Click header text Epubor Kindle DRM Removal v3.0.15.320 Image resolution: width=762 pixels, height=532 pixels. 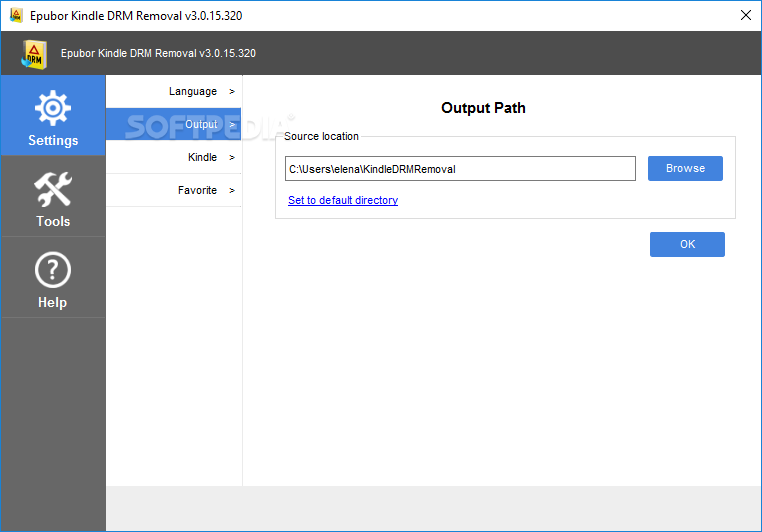click(158, 53)
